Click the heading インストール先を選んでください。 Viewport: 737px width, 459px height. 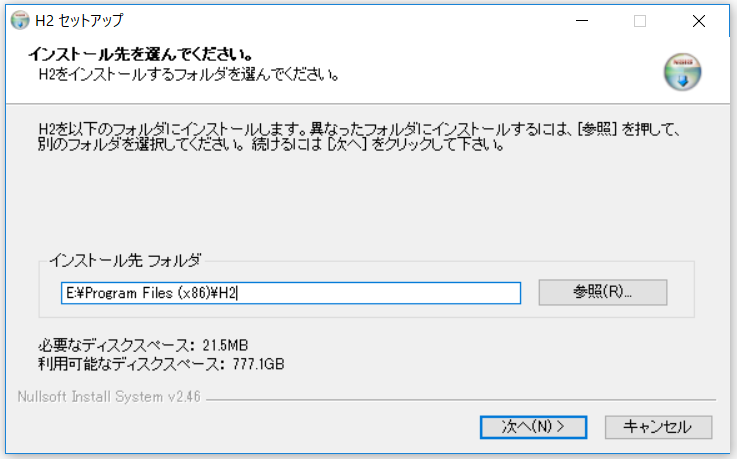139,53
